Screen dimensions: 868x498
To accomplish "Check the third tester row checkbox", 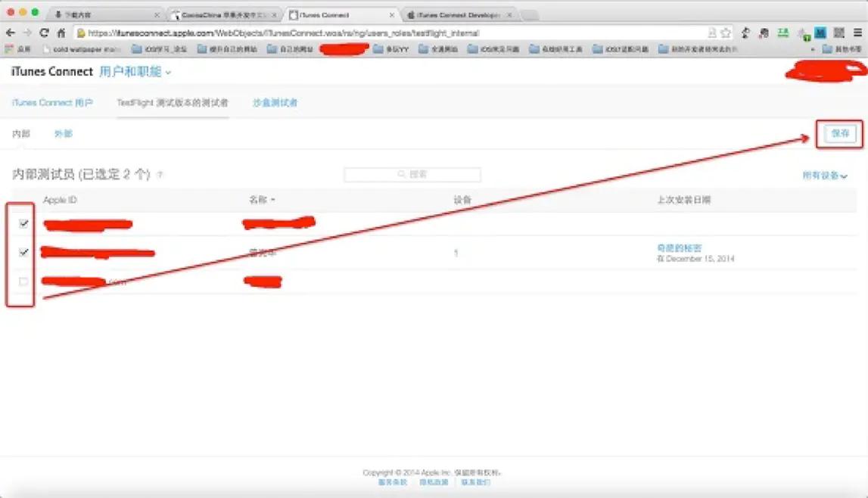I will click(x=23, y=281).
